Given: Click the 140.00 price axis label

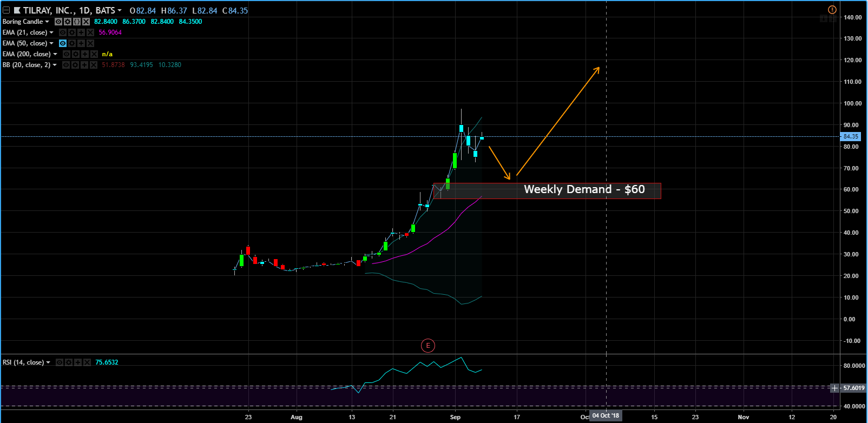Looking at the screenshot, I should pos(852,17).
